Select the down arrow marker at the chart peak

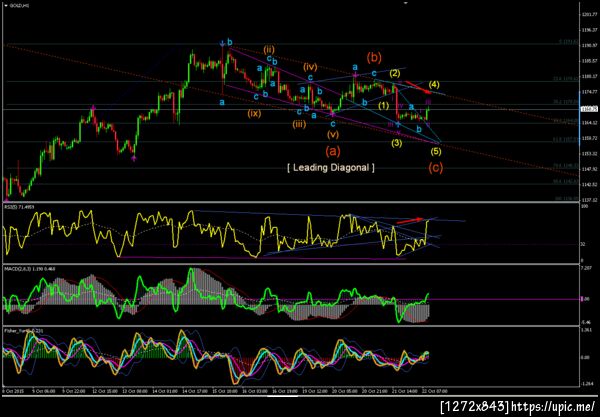(222, 43)
